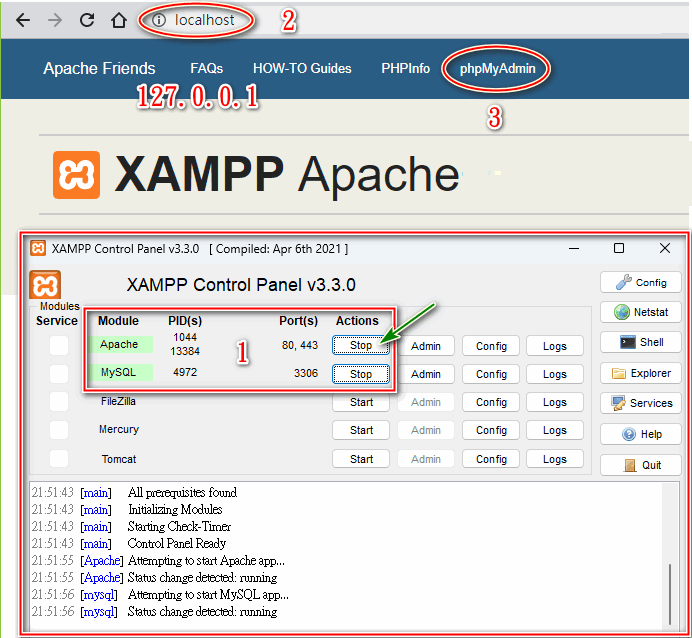The height and width of the screenshot is (638, 692).
Task: Toggle the Apache service checkbox
Action: coord(60,345)
